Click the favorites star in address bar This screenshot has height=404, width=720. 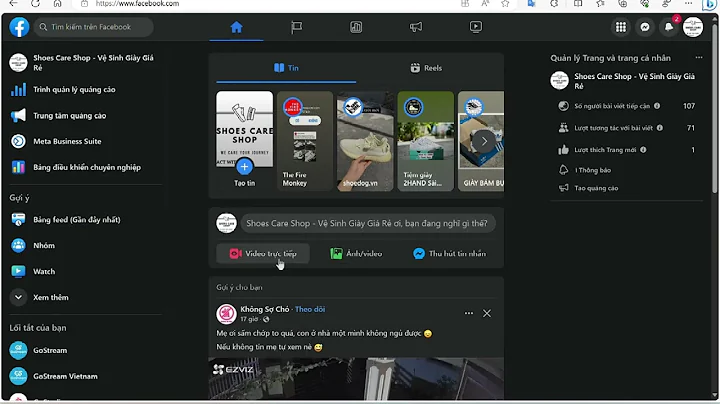pos(505,4)
